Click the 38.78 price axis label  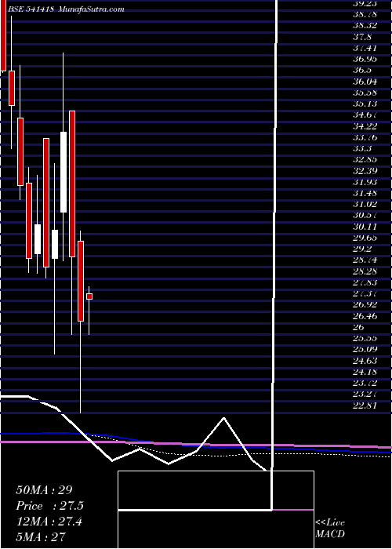click(x=365, y=14)
